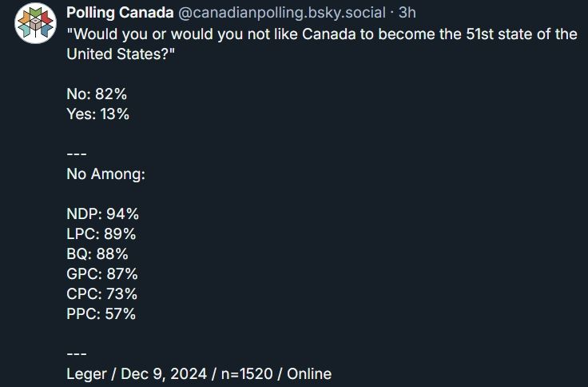
Task: Select the 'PPC: 57%' line
Action: pos(101,313)
